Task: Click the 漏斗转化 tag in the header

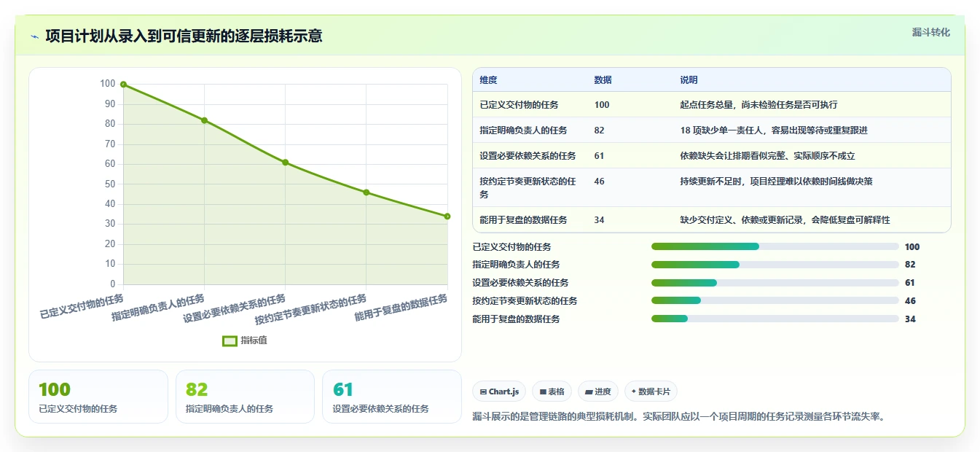Action: [931, 32]
